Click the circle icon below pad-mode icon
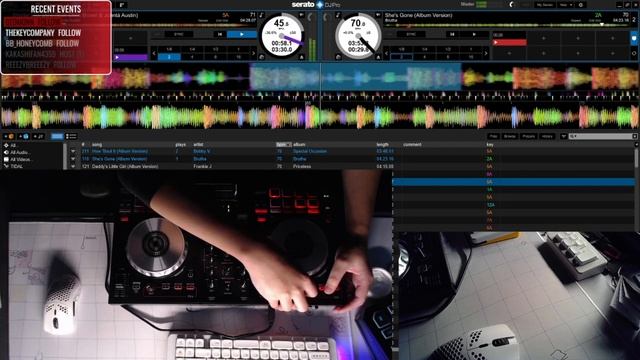The height and width of the screenshot is (360, 640). pyautogui.click(x=634, y=53)
